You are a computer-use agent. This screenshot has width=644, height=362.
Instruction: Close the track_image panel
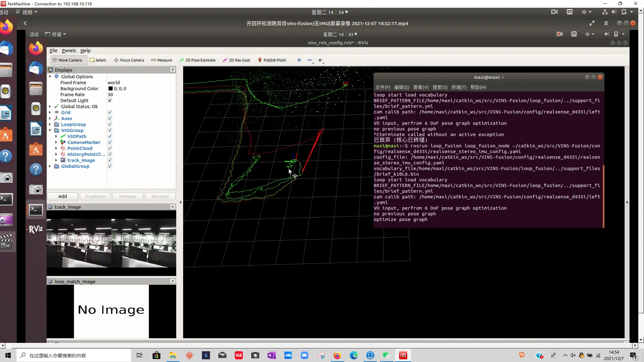tap(172, 207)
